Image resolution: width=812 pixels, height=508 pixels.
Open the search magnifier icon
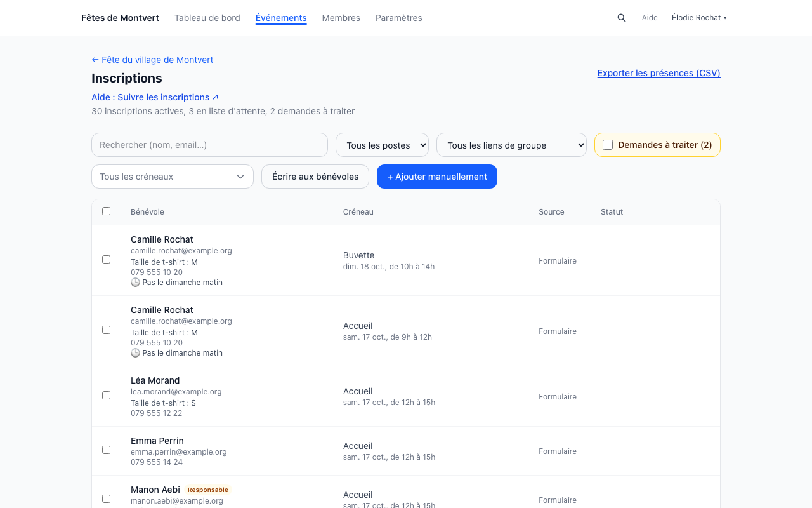(x=622, y=18)
